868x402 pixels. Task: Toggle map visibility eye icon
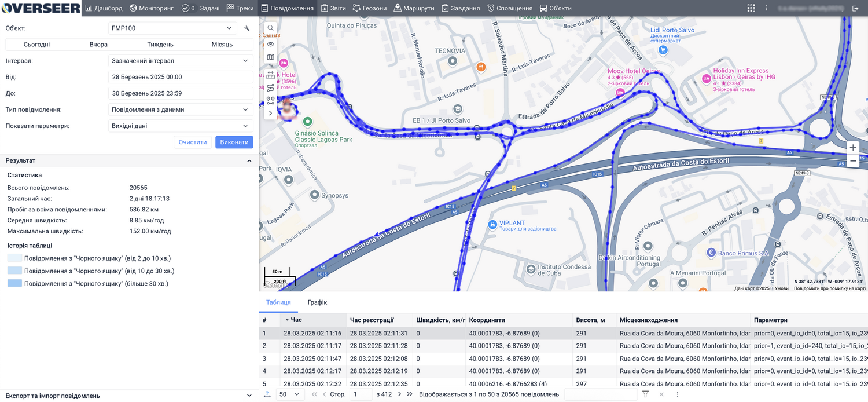point(270,43)
